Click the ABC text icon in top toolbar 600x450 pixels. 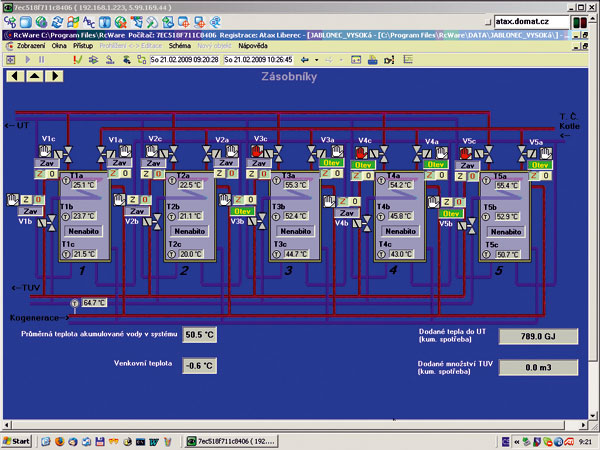tap(89, 22)
